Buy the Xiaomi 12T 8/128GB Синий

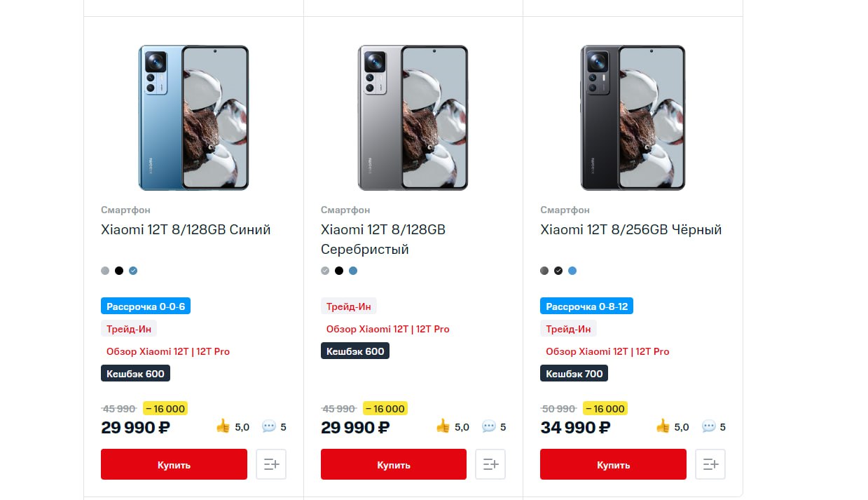174,464
